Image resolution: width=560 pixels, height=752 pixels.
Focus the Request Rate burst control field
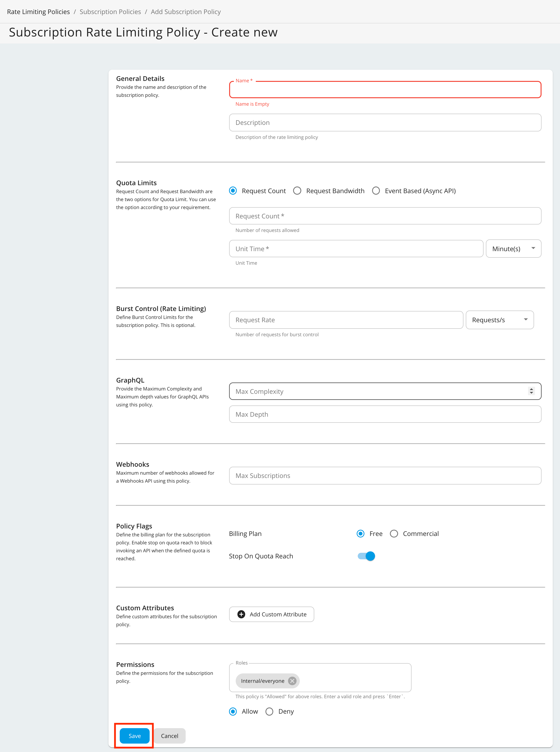coord(346,320)
